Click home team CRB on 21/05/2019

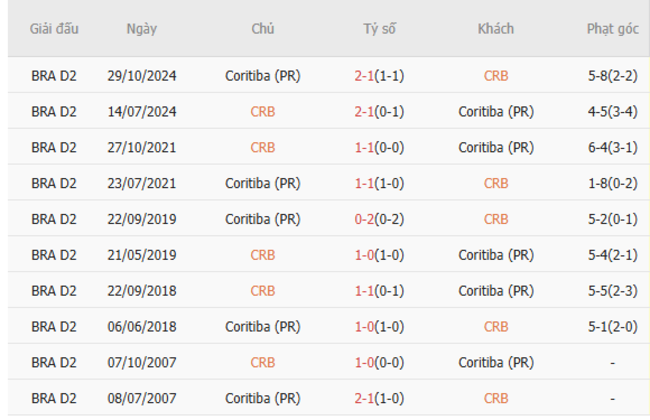[x=263, y=255]
